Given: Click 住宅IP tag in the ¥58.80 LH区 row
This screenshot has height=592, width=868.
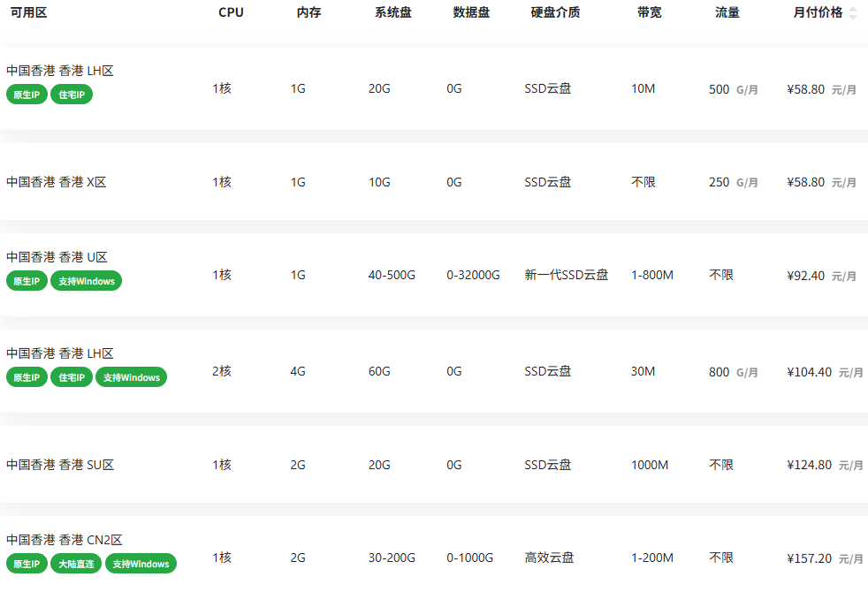Looking at the screenshot, I should 72,95.
